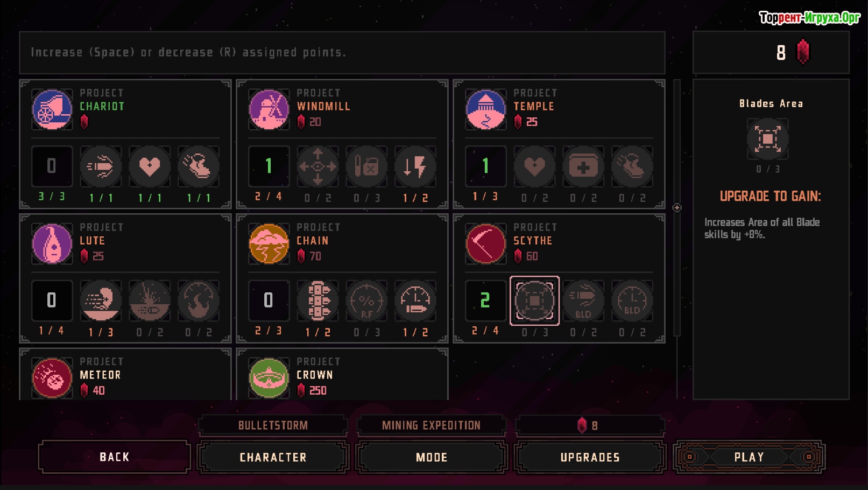
Task: Choose the fire upgrade in Project Lute
Action: [x=199, y=300]
